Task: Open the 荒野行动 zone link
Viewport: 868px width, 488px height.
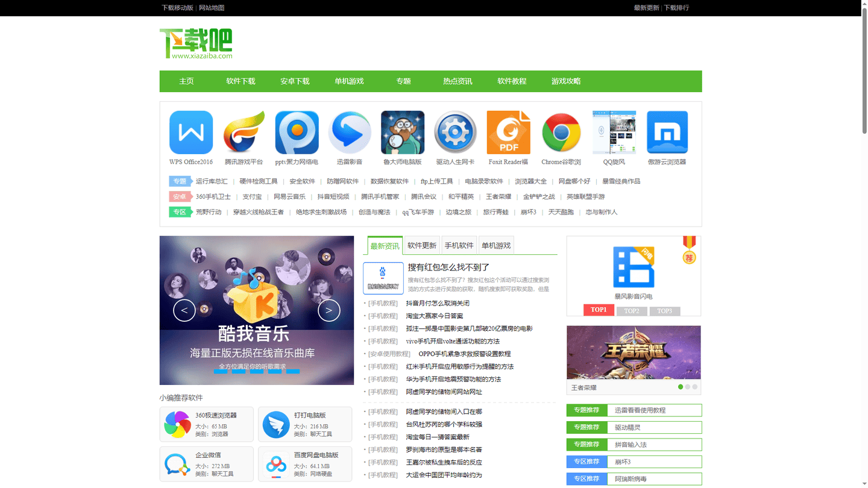Action: (x=209, y=212)
